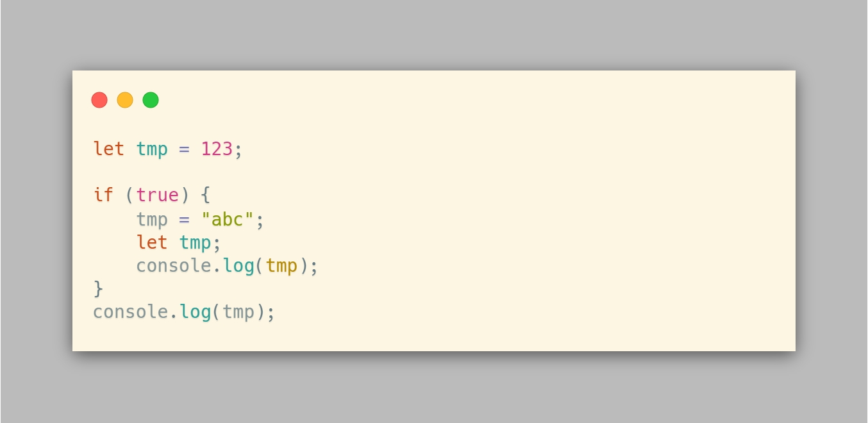
Task: Click the yellow 'tmp' argument inside the block
Action: [281, 266]
